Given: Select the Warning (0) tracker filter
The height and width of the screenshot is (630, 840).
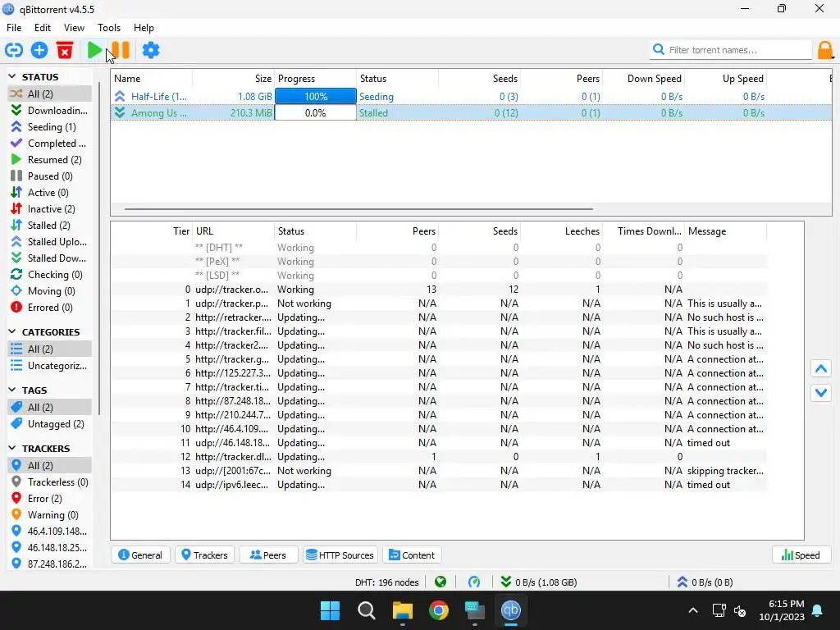Looking at the screenshot, I should [50, 515].
